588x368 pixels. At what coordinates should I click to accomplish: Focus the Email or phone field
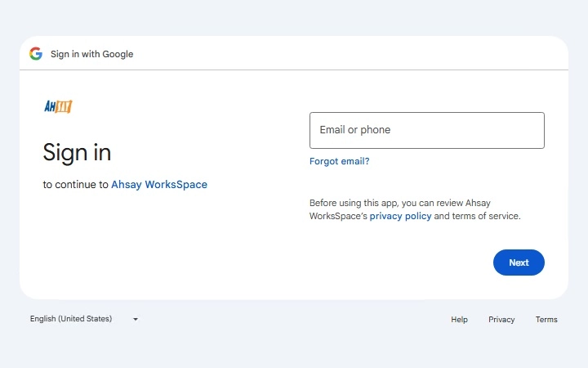[x=427, y=130]
